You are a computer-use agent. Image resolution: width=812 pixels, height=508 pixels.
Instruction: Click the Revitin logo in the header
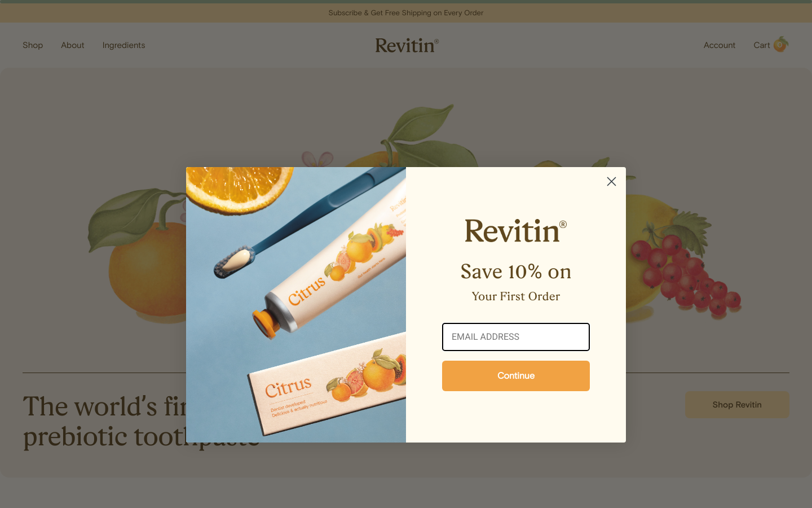[x=407, y=45]
